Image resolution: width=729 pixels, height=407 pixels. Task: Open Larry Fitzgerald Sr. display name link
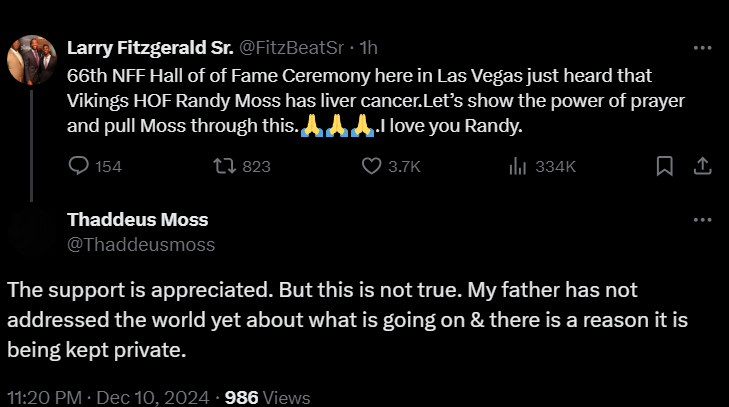[x=148, y=47]
